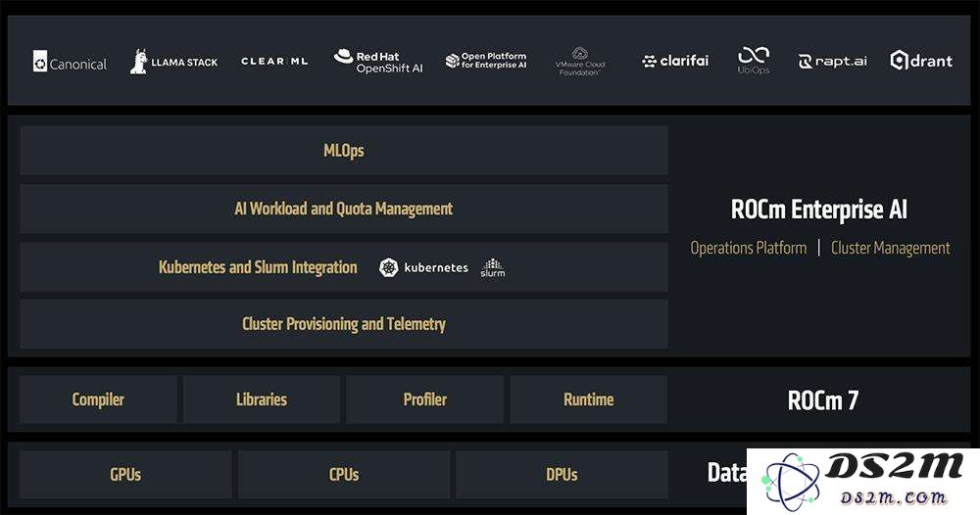Select the Libraries block

coord(262,399)
